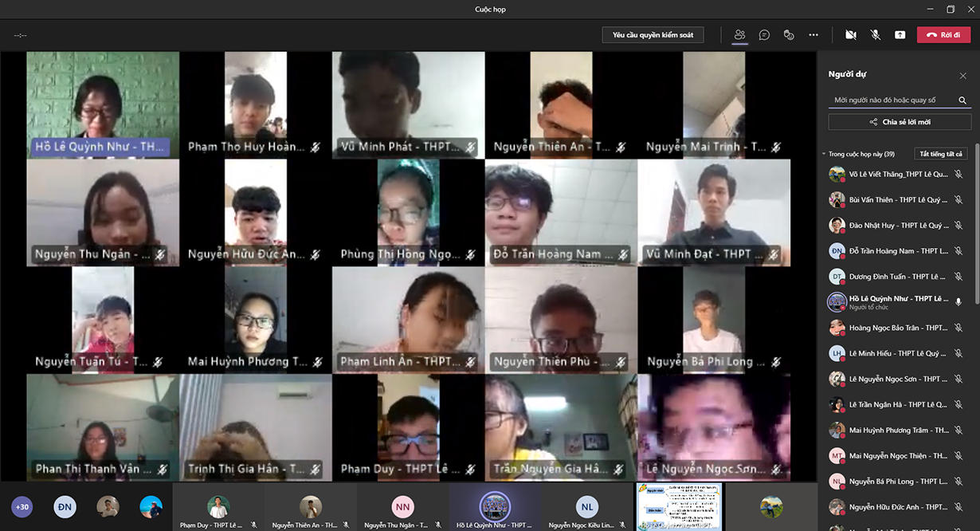Open the reactions menu in the toolbar
980x531 pixels.
click(x=789, y=35)
